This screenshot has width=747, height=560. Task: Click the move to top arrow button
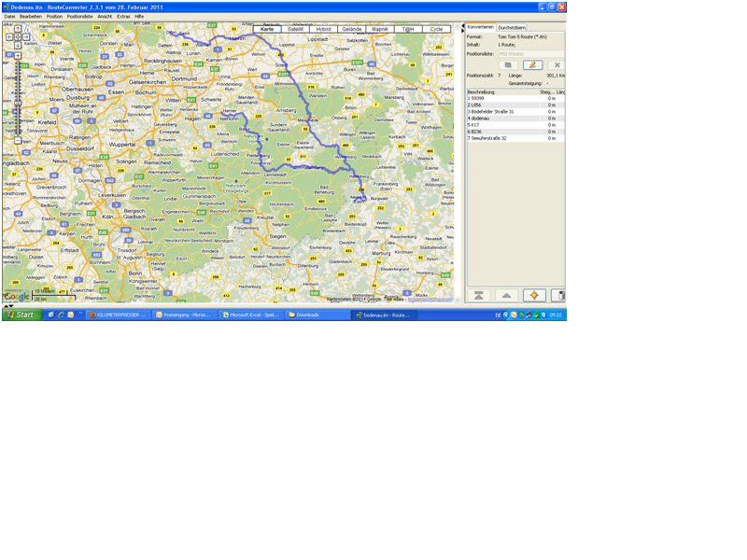pos(479,295)
